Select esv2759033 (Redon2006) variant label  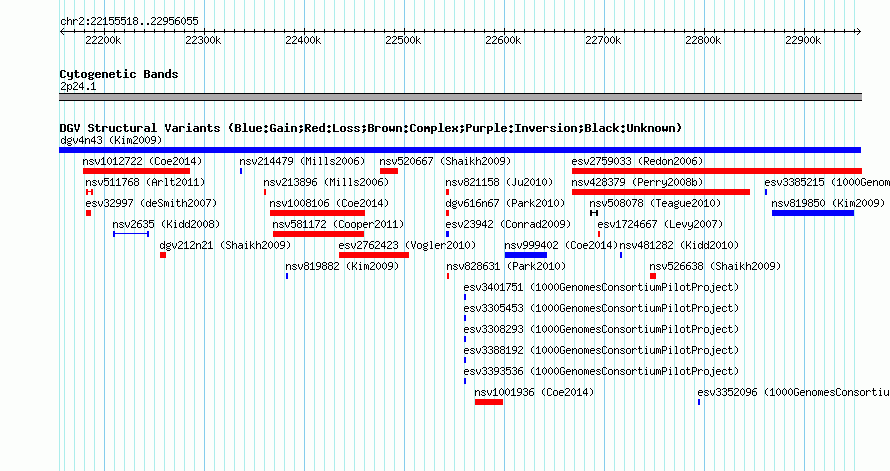637,161
